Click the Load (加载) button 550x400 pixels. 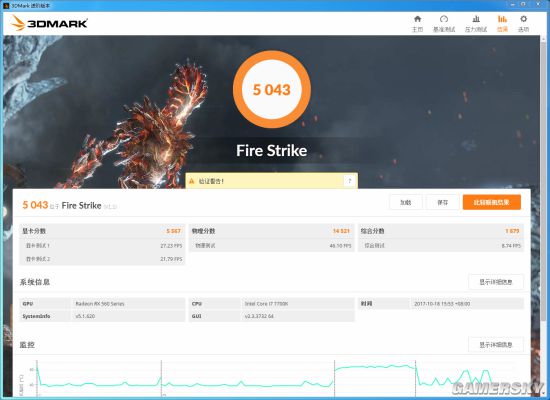point(405,202)
